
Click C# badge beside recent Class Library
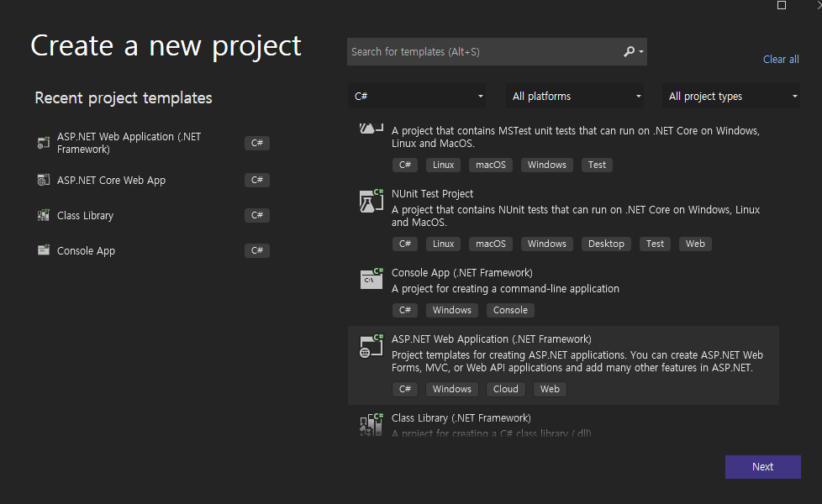pyautogui.click(x=257, y=215)
